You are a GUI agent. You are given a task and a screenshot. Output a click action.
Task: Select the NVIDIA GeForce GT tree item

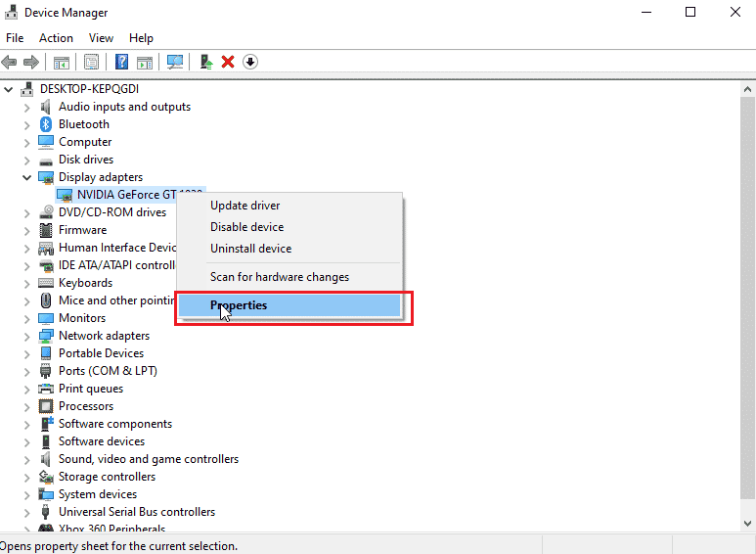point(126,195)
